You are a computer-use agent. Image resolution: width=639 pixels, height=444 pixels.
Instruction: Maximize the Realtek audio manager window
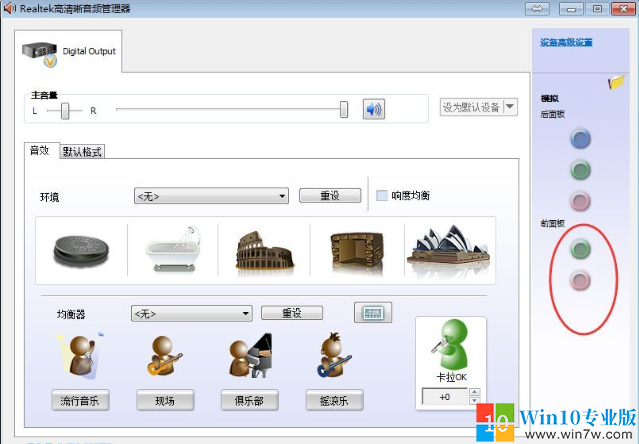(597, 9)
